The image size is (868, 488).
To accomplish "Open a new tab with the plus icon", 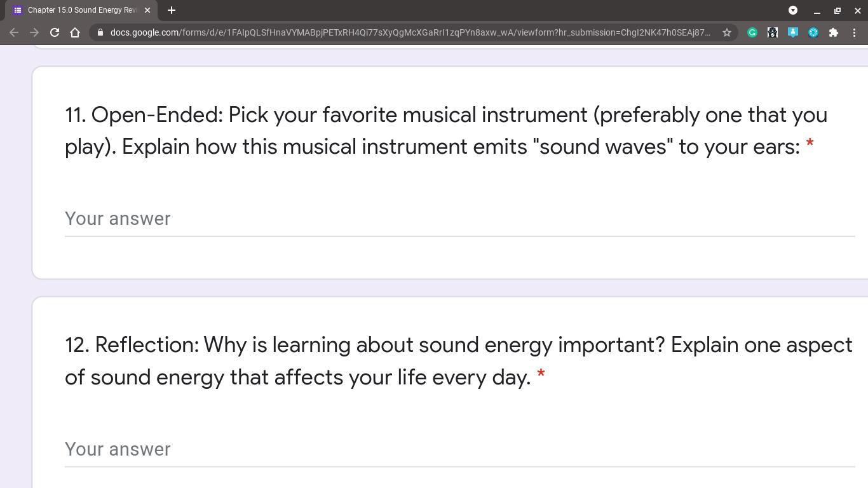I will point(172,10).
